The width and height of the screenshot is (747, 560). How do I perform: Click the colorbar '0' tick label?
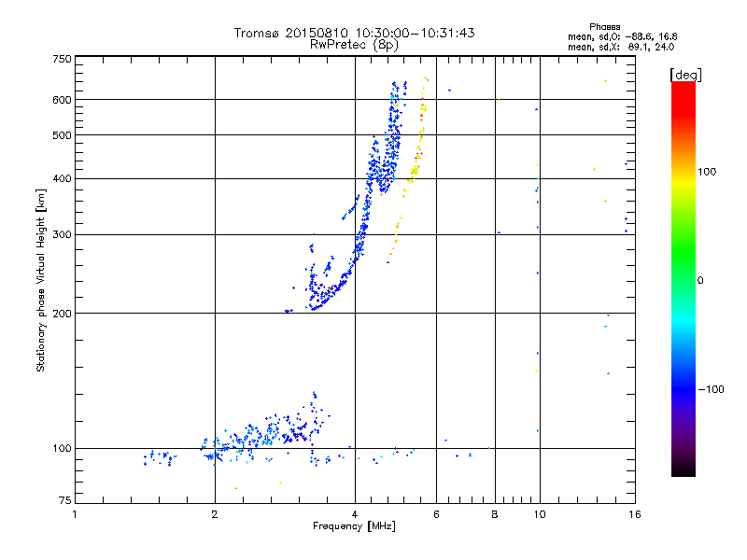pyautogui.click(x=700, y=281)
